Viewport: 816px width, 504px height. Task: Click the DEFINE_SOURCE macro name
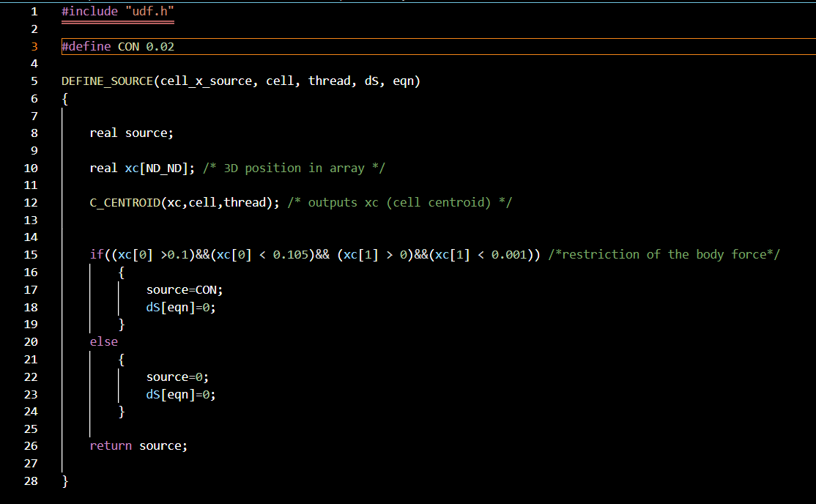[x=108, y=81]
